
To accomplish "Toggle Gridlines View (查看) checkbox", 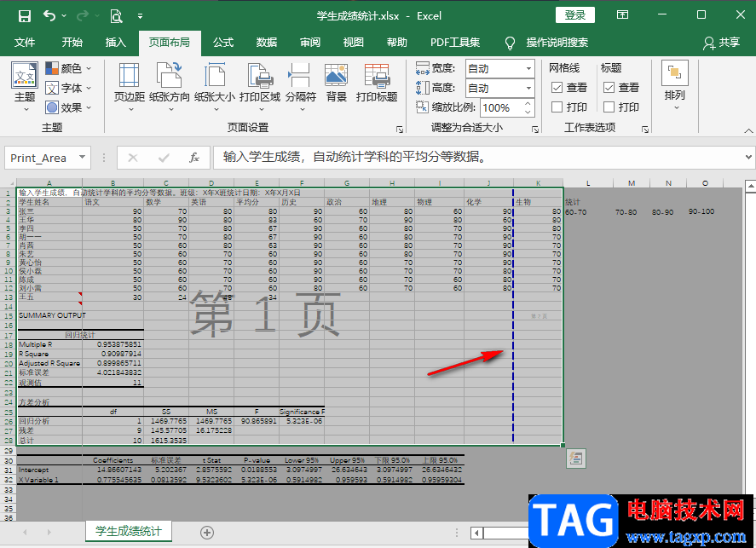I will coord(557,87).
